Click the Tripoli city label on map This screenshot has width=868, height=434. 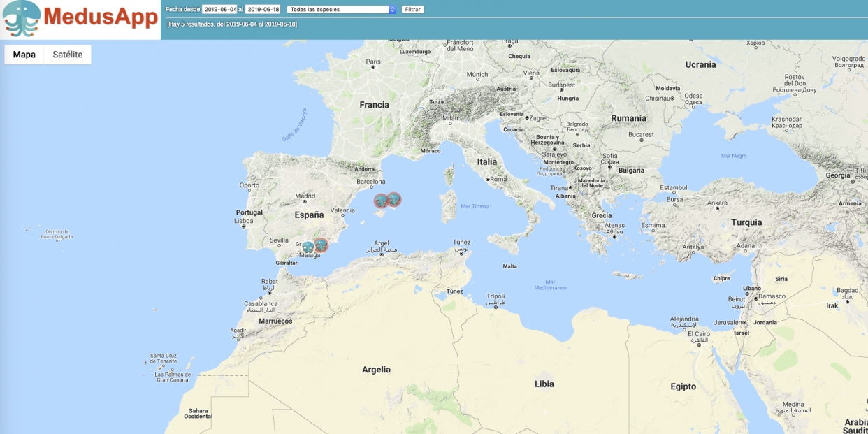click(496, 296)
